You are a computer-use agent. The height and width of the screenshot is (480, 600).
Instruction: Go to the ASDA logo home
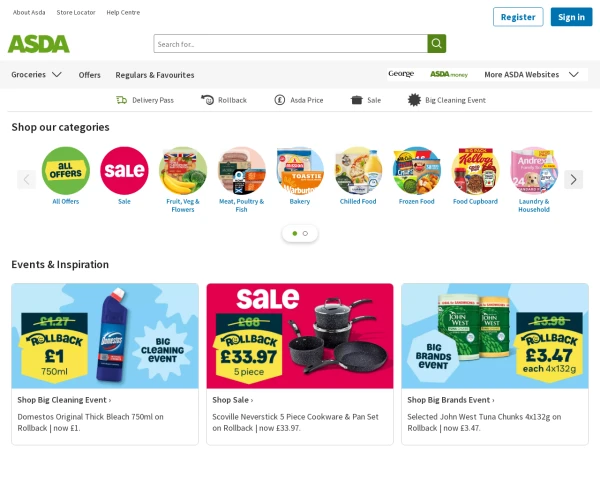tap(39, 44)
